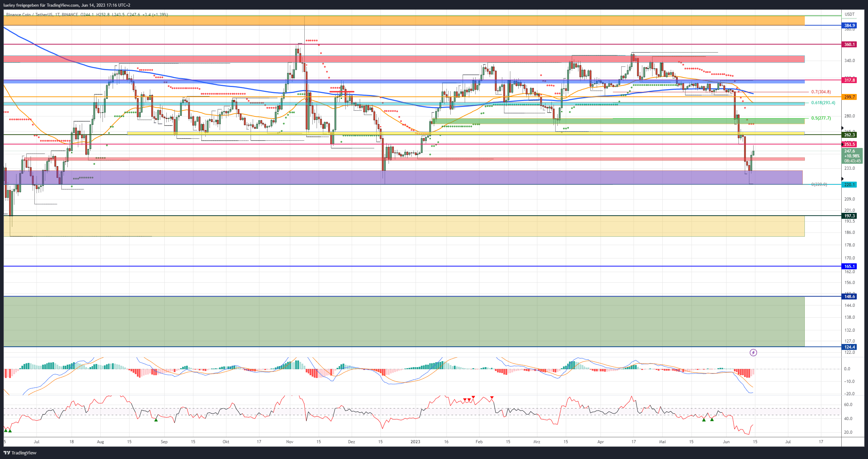Click the 340.0 tick on price axis

point(849,61)
